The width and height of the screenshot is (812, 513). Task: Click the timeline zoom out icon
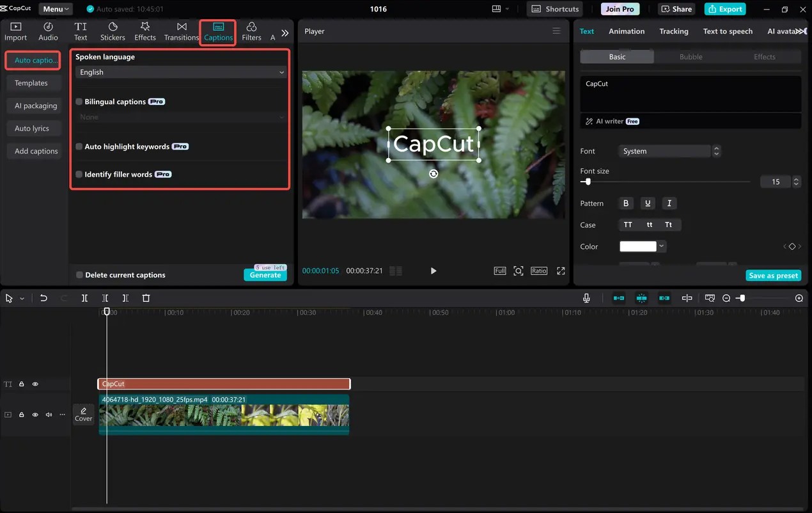[x=726, y=298]
